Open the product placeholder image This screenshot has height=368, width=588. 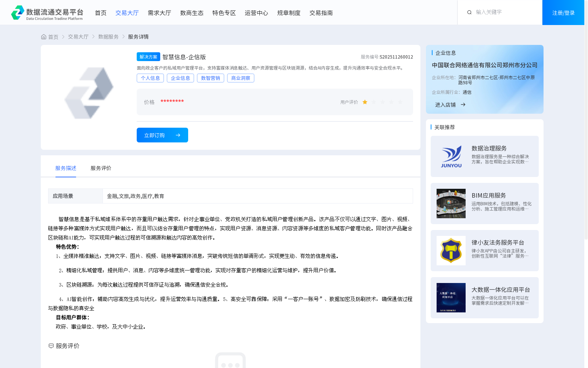click(x=89, y=93)
